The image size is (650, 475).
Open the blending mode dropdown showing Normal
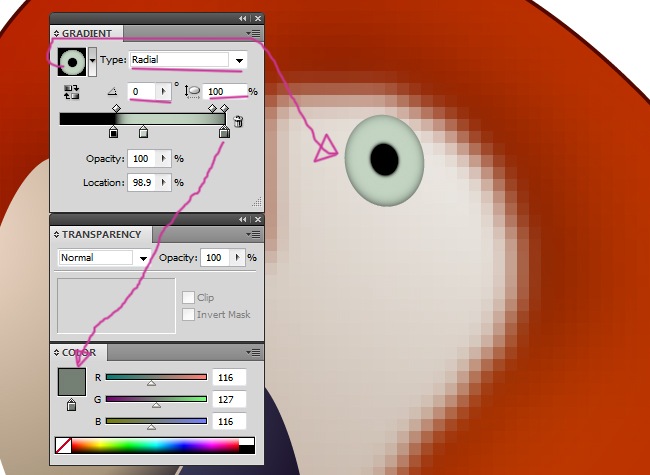104,258
